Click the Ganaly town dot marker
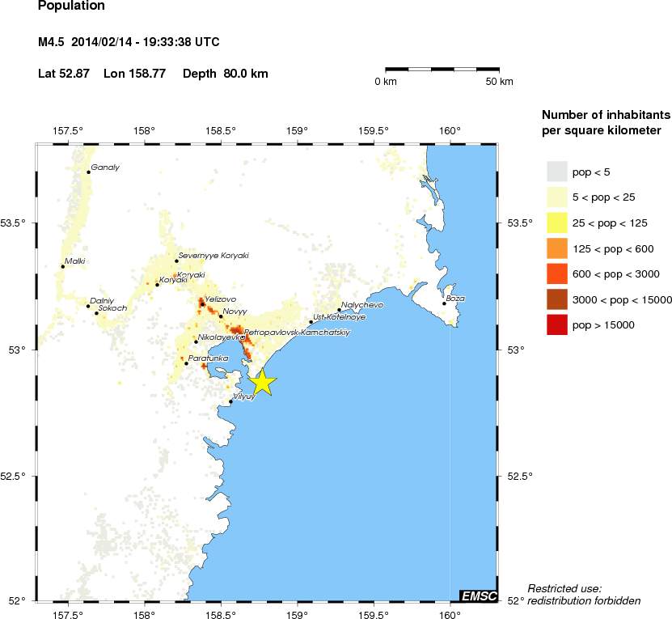 (88, 172)
